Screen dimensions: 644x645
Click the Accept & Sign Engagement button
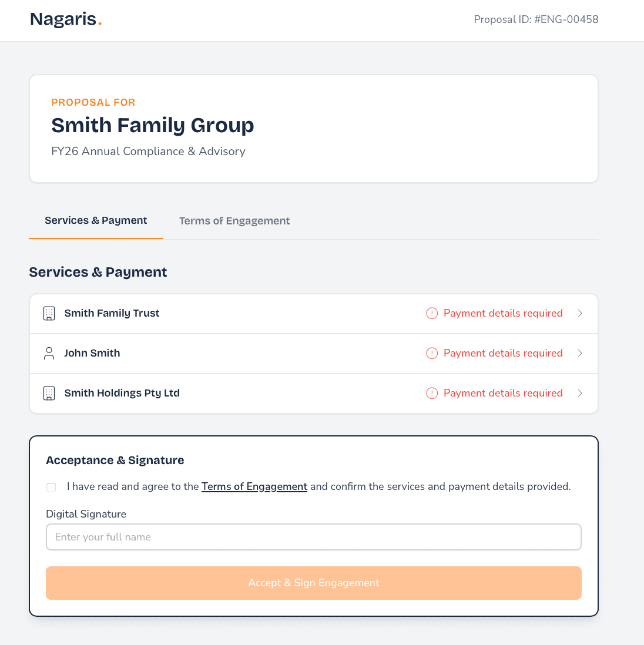tap(313, 583)
